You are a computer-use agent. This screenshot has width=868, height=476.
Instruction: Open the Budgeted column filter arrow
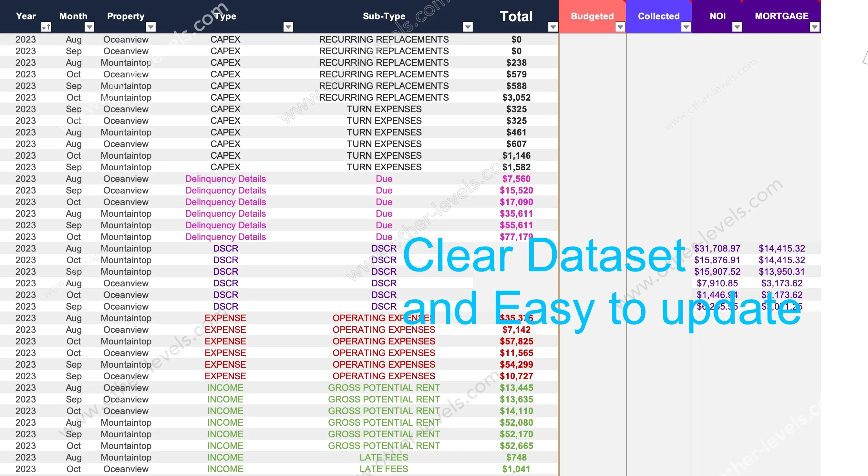click(x=620, y=26)
